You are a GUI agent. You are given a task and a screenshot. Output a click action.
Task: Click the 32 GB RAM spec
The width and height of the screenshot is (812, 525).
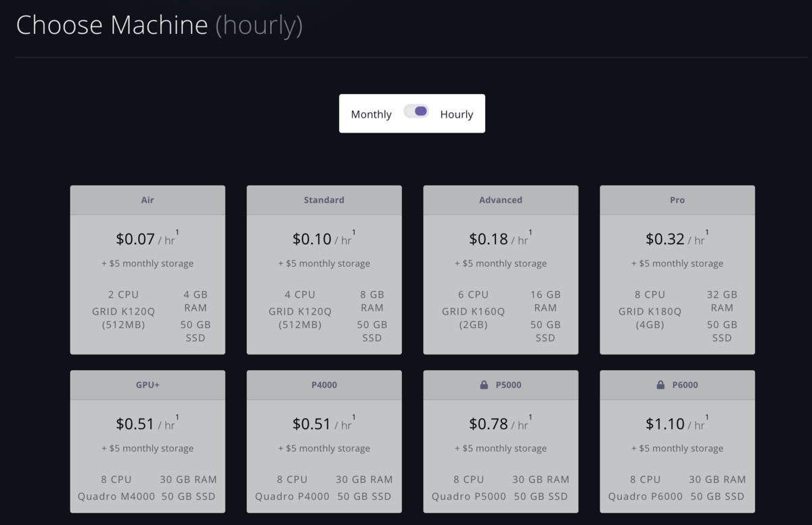[722, 301]
